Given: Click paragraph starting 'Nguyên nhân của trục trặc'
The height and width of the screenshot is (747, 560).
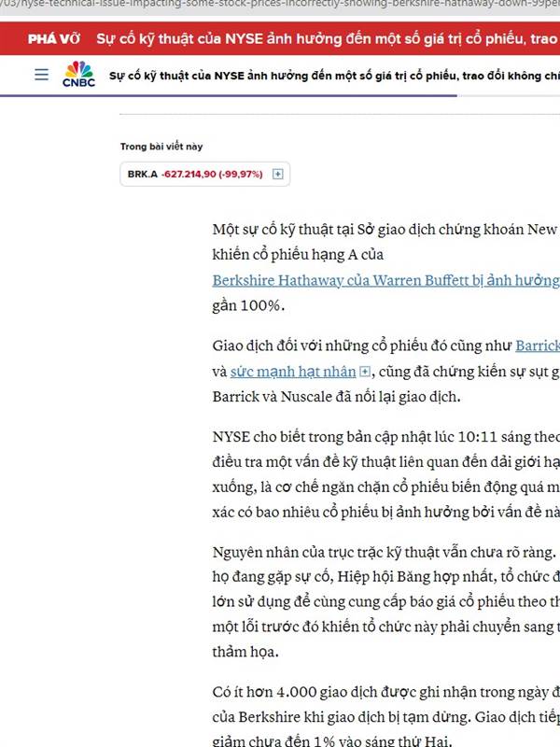Looking at the screenshot, I should (386, 601).
